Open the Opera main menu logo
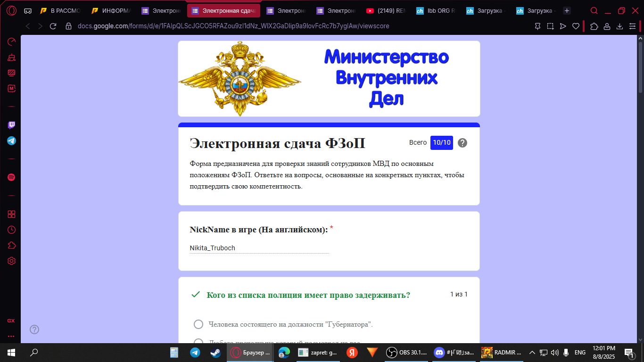644x362 pixels. [x=11, y=10]
